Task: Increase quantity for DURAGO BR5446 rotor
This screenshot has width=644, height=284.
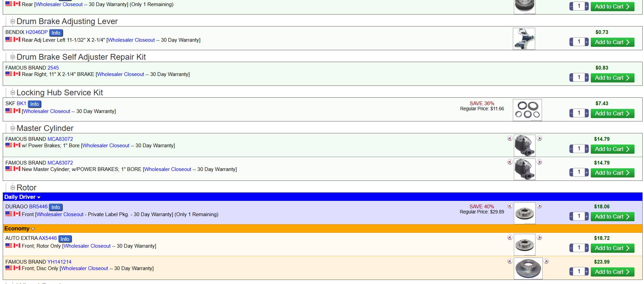Action: pos(587,216)
